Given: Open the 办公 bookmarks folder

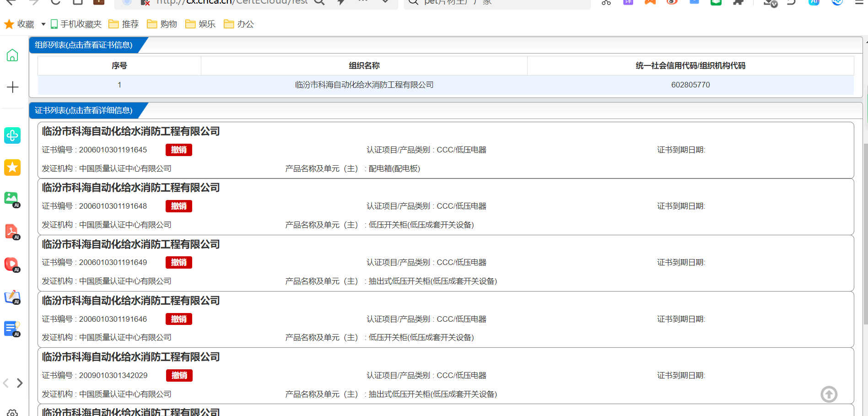Looking at the screenshot, I should point(239,24).
